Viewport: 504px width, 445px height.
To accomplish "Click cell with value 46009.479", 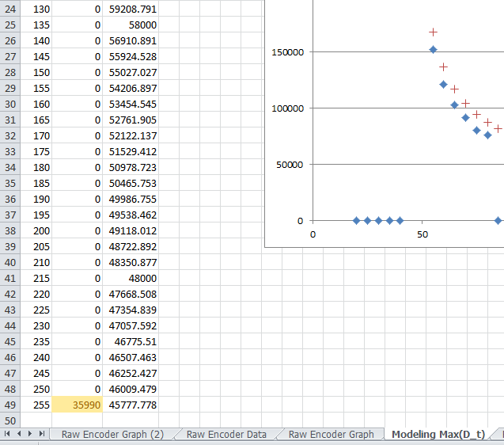I will (131, 389).
